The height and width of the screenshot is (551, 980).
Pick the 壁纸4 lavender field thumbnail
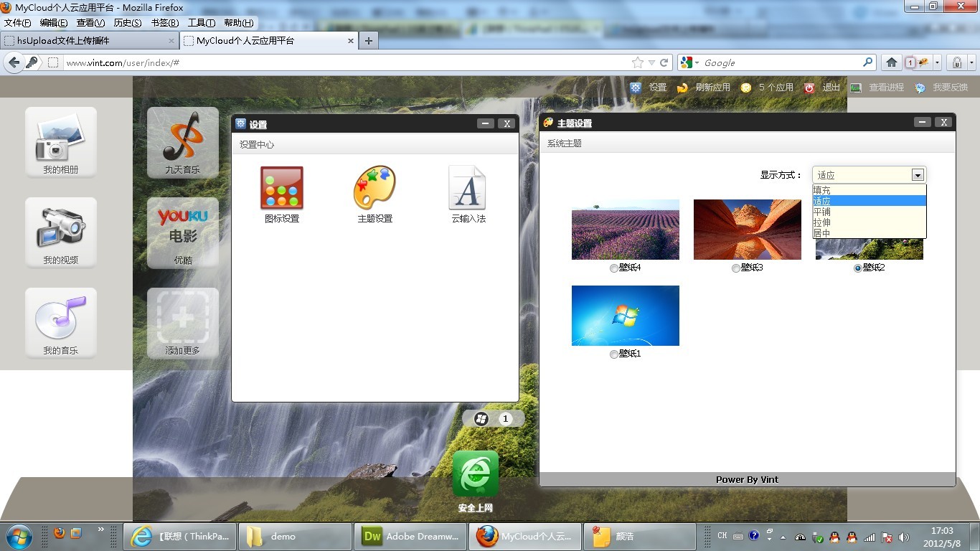click(x=626, y=230)
